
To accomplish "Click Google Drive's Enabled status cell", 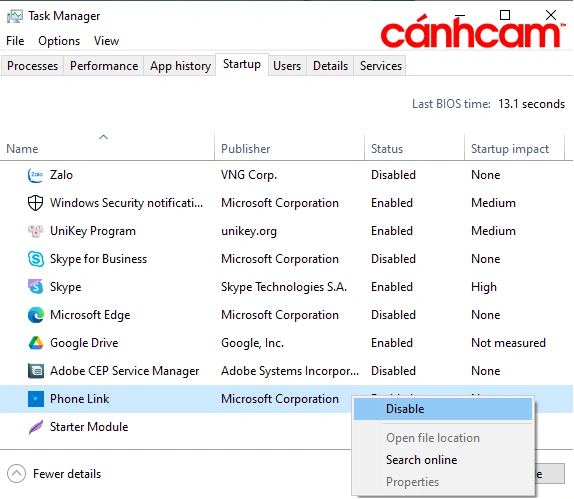I will point(392,343).
